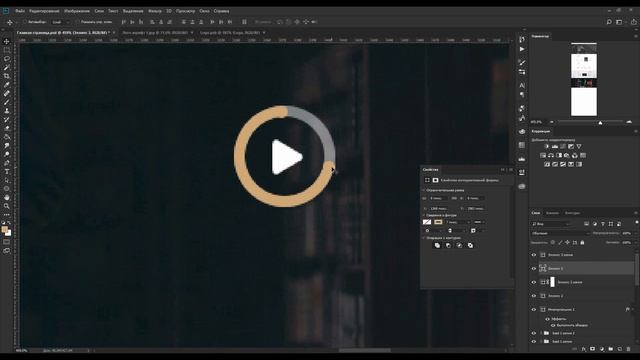Select the Brush tool
Image resolution: width=640 pixels, height=360 pixels.
click(7, 102)
